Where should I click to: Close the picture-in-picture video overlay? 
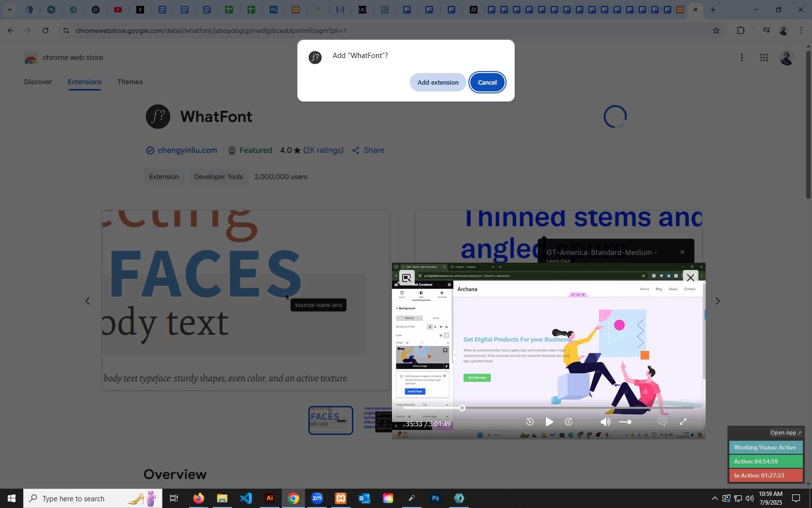tap(690, 278)
